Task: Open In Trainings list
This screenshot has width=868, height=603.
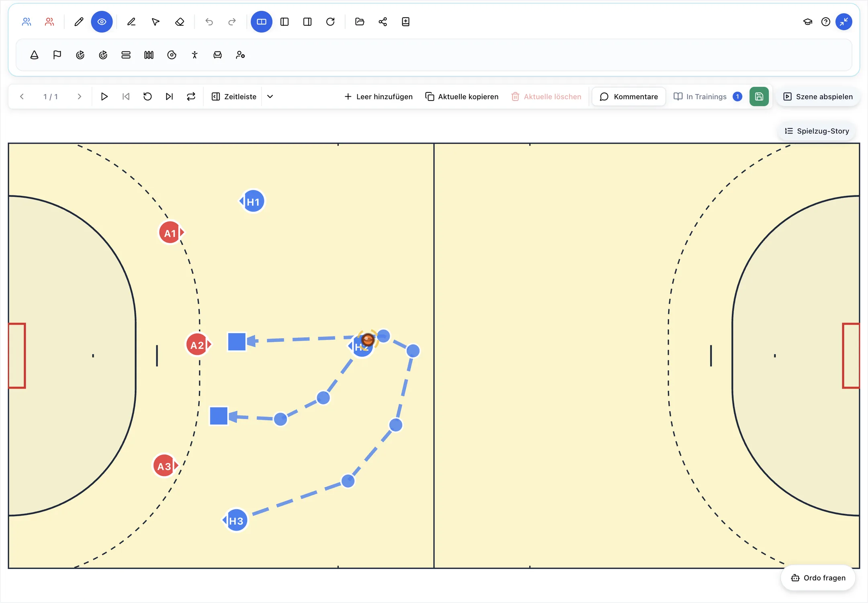Action: click(x=708, y=96)
